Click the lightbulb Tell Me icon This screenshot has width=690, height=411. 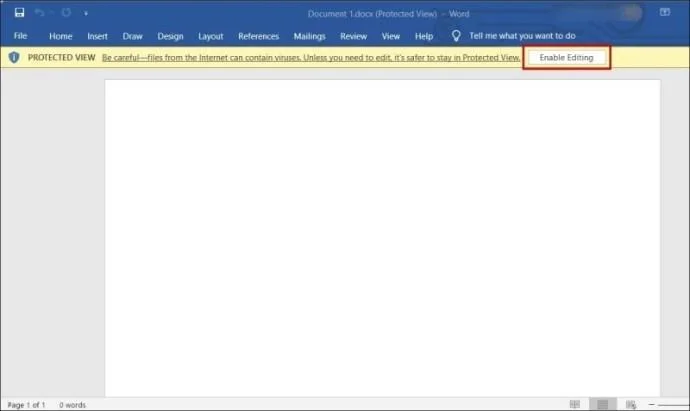coord(456,36)
